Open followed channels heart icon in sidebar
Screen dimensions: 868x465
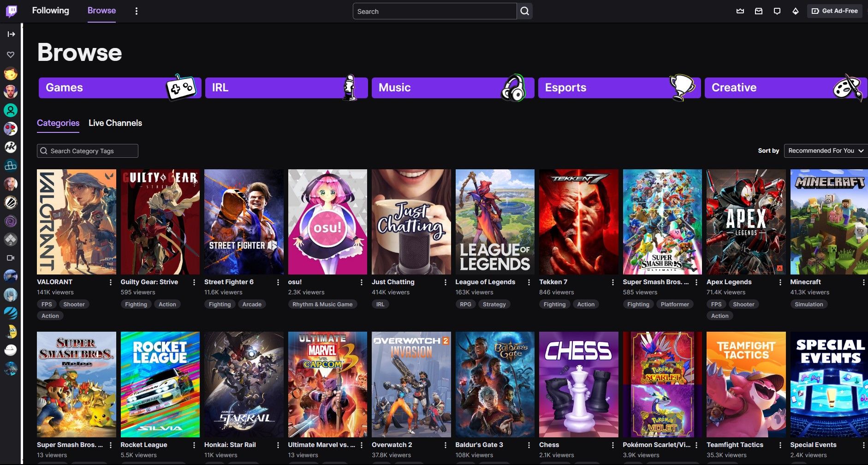10,54
